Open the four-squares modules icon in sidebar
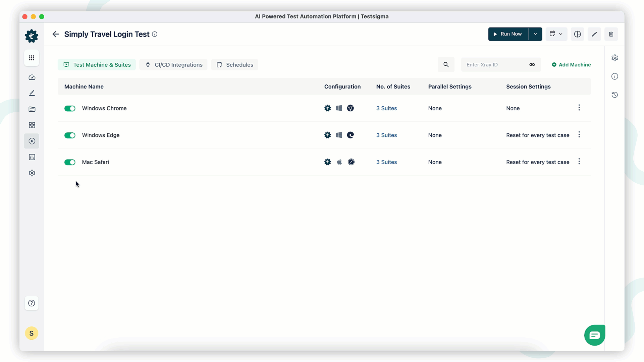The height and width of the screenshot is (362, 644). [32, 125]
